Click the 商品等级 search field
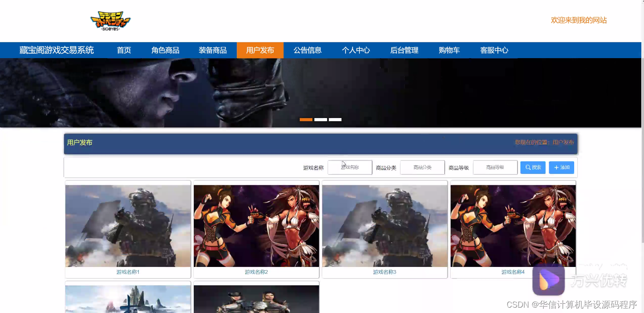 [x=495, y=167]
